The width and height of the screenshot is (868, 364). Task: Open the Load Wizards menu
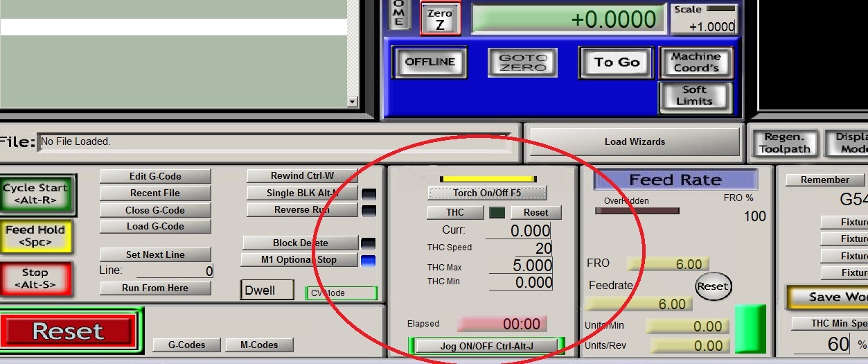[634, 142]
